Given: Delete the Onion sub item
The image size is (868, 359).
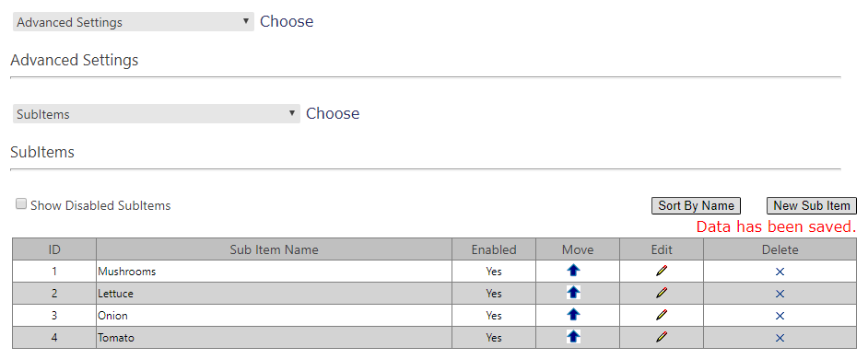Looking at the screenshot, I should pos(780,316).
